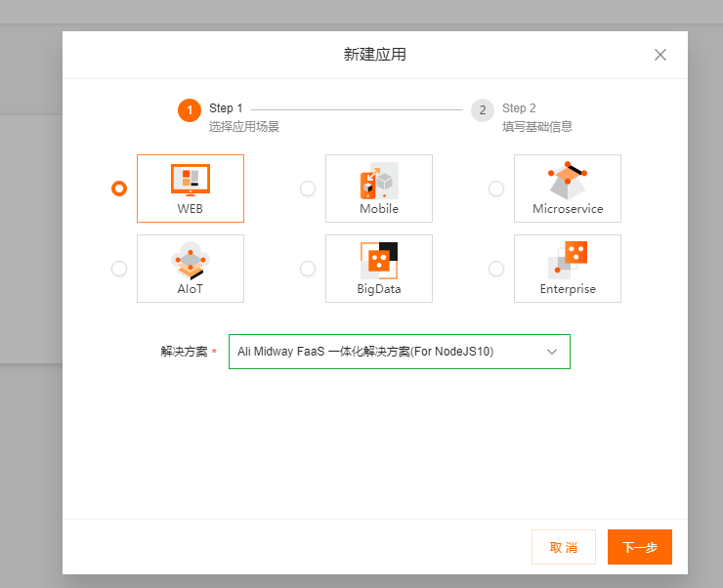This screenshot has width=723, height=588.
Task: Enable the Enterprise radio button
Action: (x=496, y=269)
